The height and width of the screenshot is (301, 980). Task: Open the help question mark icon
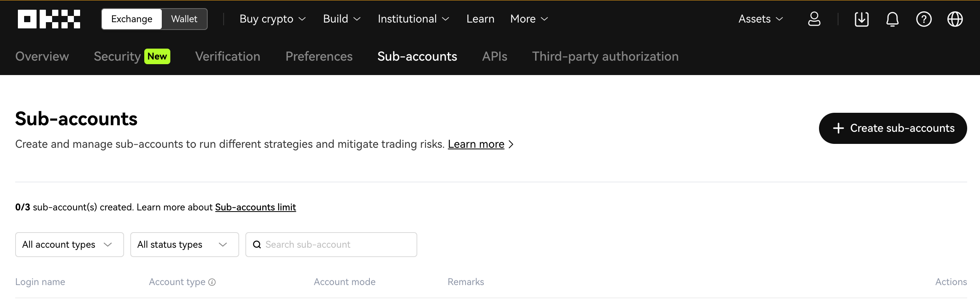coord(924,19)
